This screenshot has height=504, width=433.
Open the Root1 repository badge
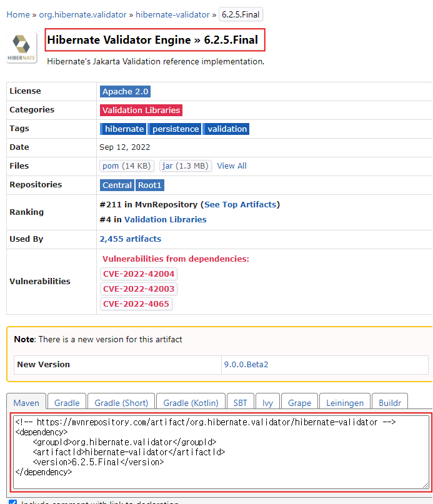[x=149, y=185]
